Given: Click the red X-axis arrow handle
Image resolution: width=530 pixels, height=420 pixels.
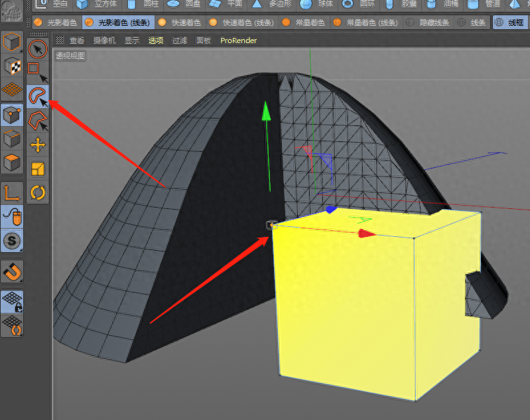Looking at the screenshot, I should (x=367, y=234).
